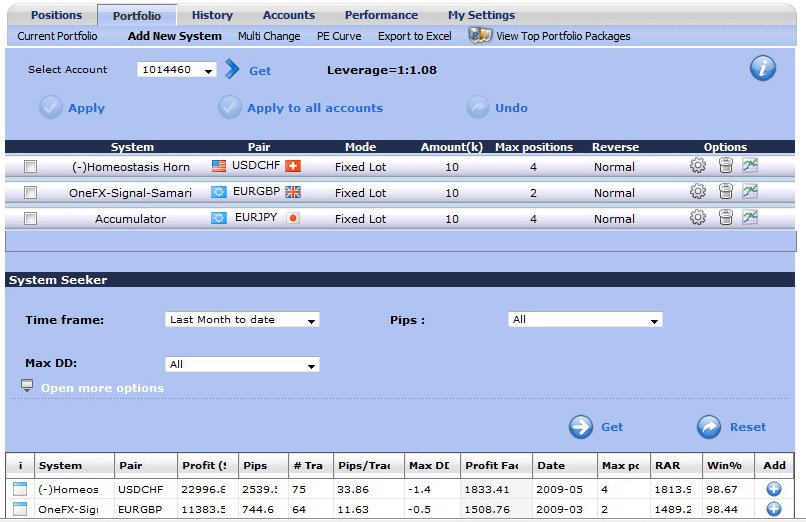Click the Undo arrow icon
The width and height of the screenshot is (806, 522).
click(x=478, y=107)
